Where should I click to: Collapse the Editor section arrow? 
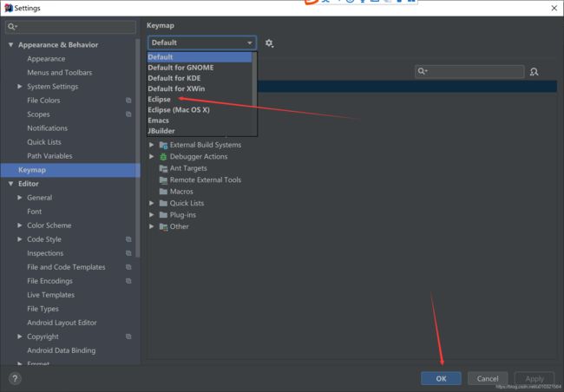[10, 184]
